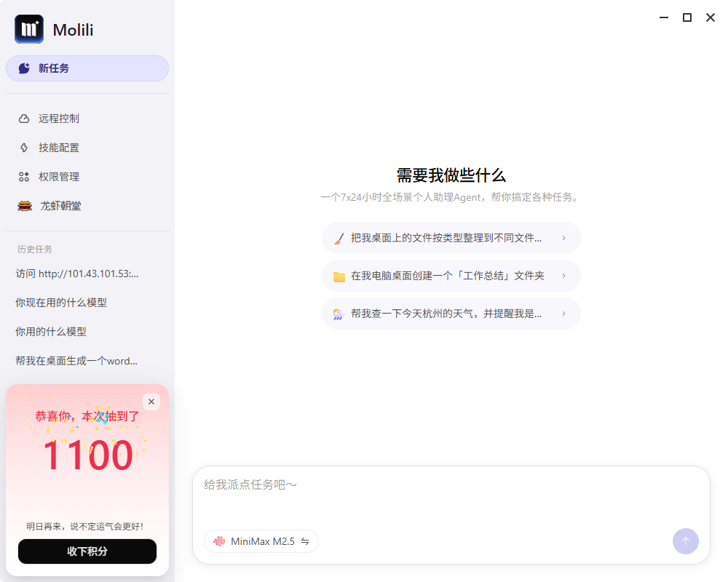Click the 权限管理 grid icon
728x582 pixels.
[x=24, y=177]
